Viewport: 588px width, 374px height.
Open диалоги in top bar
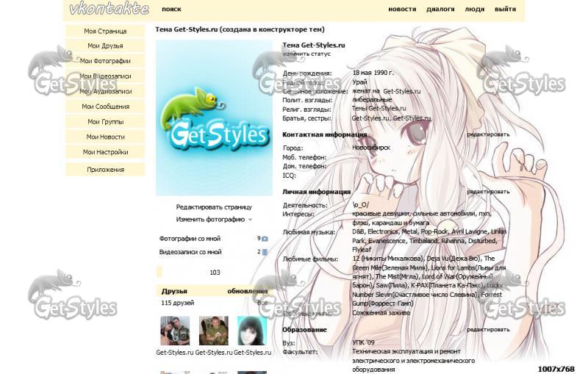coord(440,9)
